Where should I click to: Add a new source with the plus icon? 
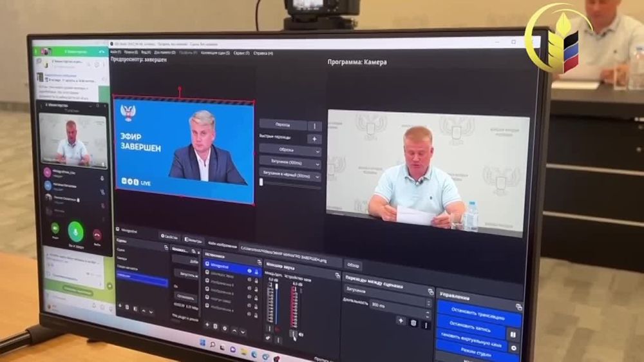(x=207, y=325)
